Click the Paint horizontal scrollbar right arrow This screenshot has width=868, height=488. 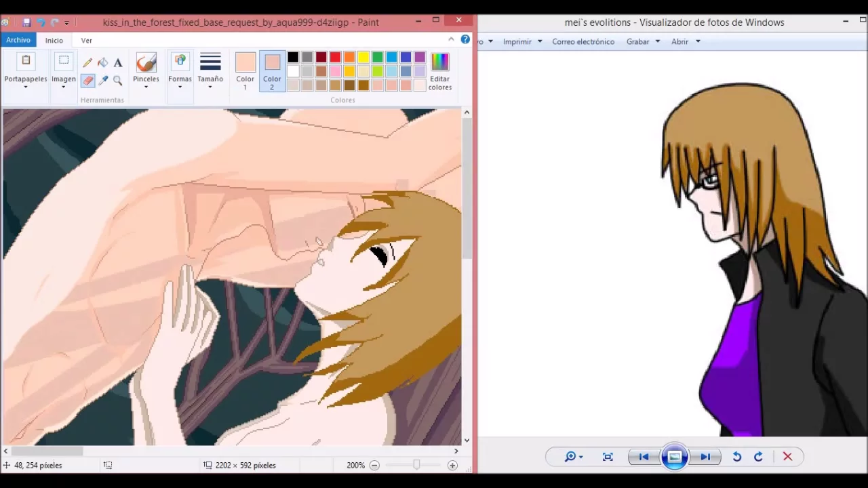[456, 451]
